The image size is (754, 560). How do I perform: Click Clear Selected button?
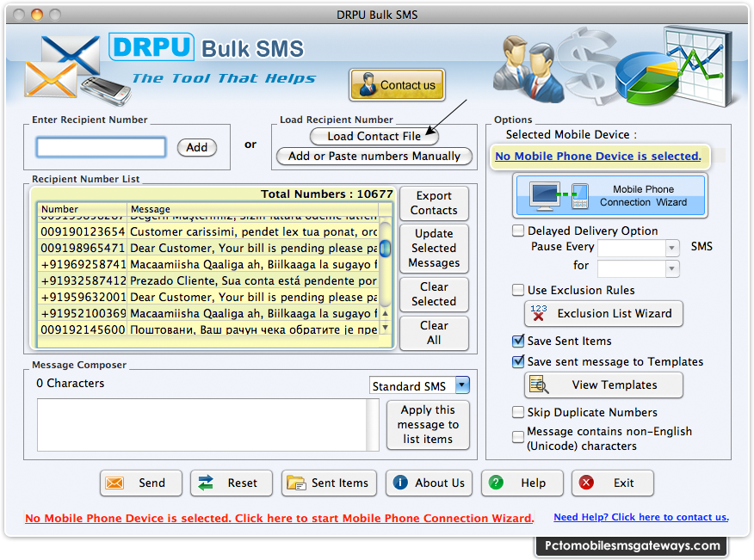(x=434, y=293)
